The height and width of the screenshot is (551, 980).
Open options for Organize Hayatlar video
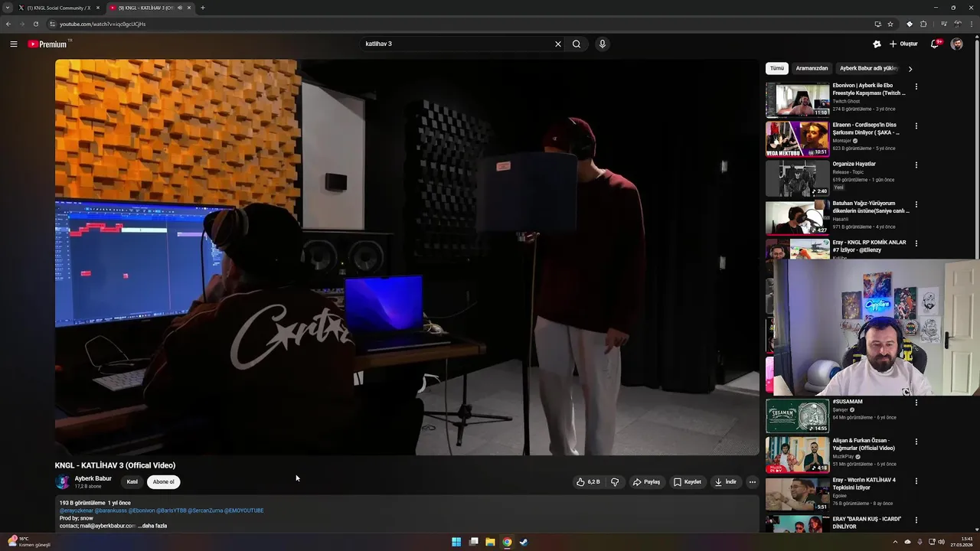pos(916,165)
